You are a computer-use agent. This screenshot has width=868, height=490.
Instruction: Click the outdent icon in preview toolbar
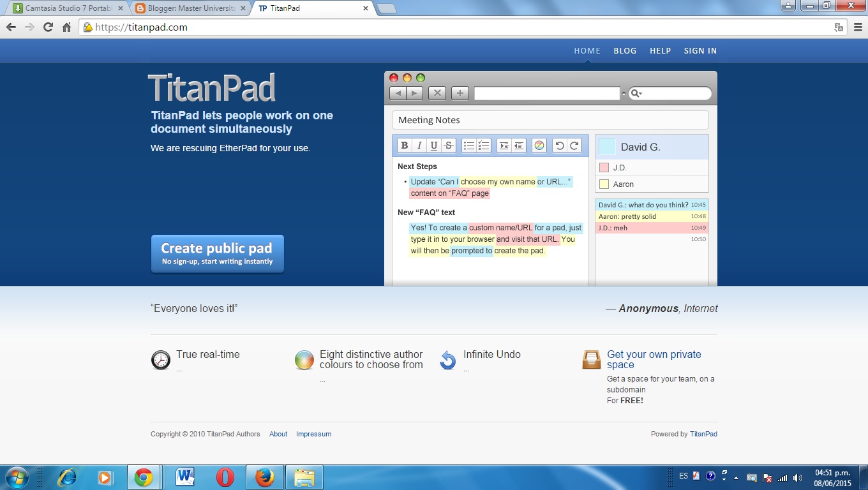click(519, 145)
